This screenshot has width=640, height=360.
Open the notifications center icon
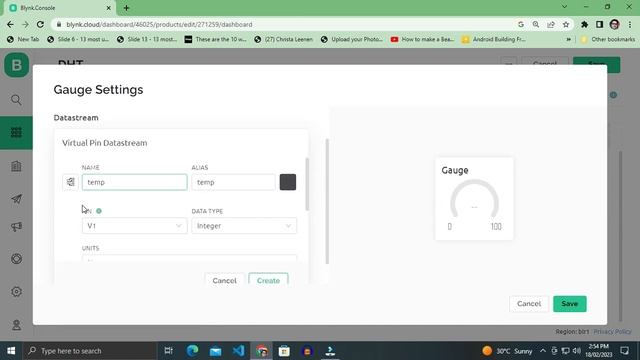tap(624, 351)
